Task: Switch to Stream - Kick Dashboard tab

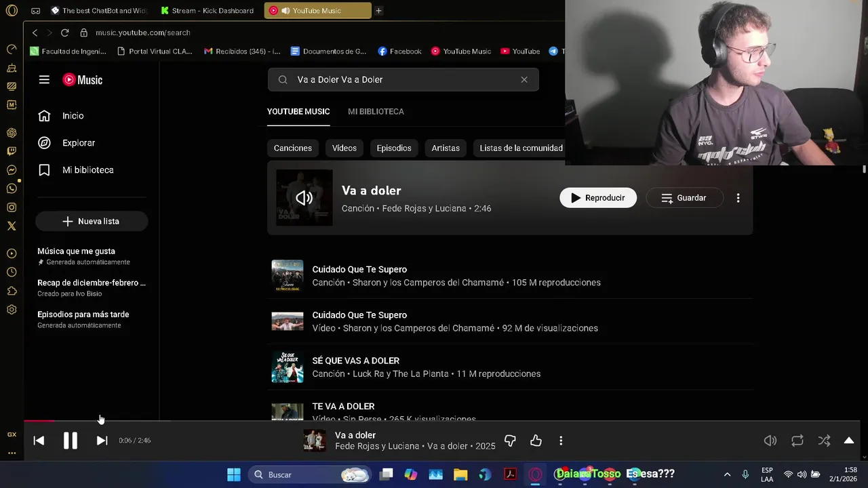Action: pos(208,11)
